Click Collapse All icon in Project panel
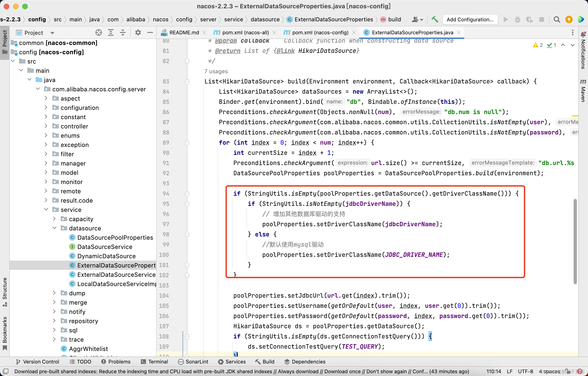Image resolution: width=588 pixels, height=376 pixels. [123, 32]
